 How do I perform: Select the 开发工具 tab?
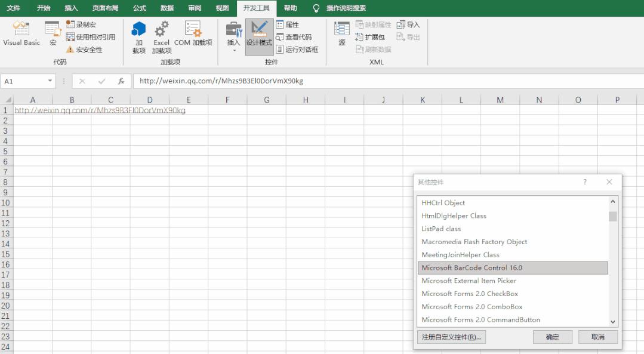256,8
